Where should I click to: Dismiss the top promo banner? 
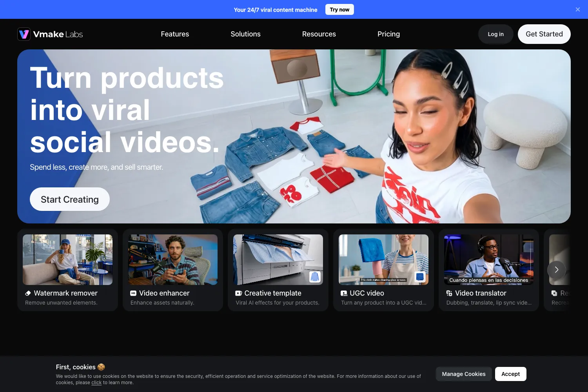tap(578, 9)
